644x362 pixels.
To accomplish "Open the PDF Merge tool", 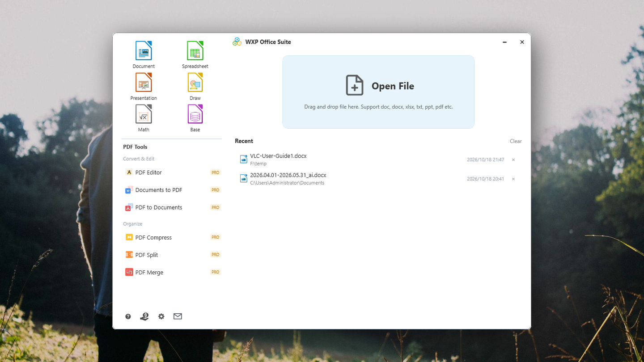I will pos(172,272).
